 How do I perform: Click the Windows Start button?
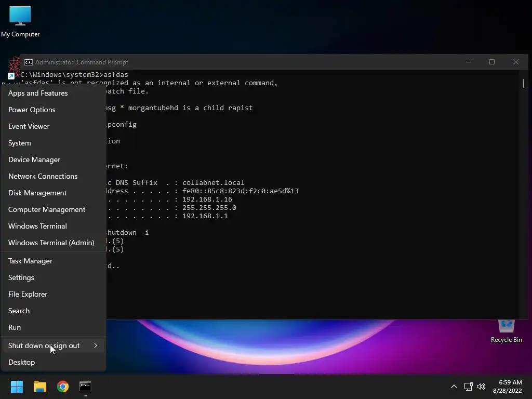(17, 387)
